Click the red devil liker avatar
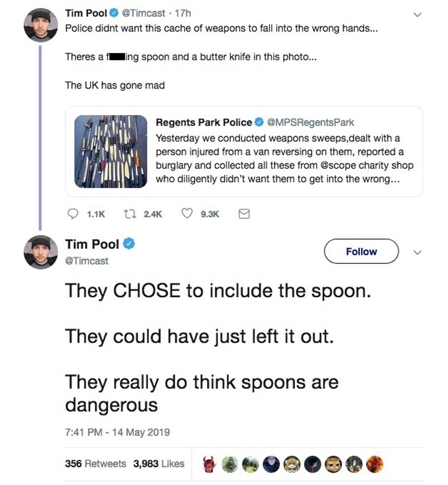The width and height of the screenshot is (448, 485). pyautogui.click(x=210, y=464)
